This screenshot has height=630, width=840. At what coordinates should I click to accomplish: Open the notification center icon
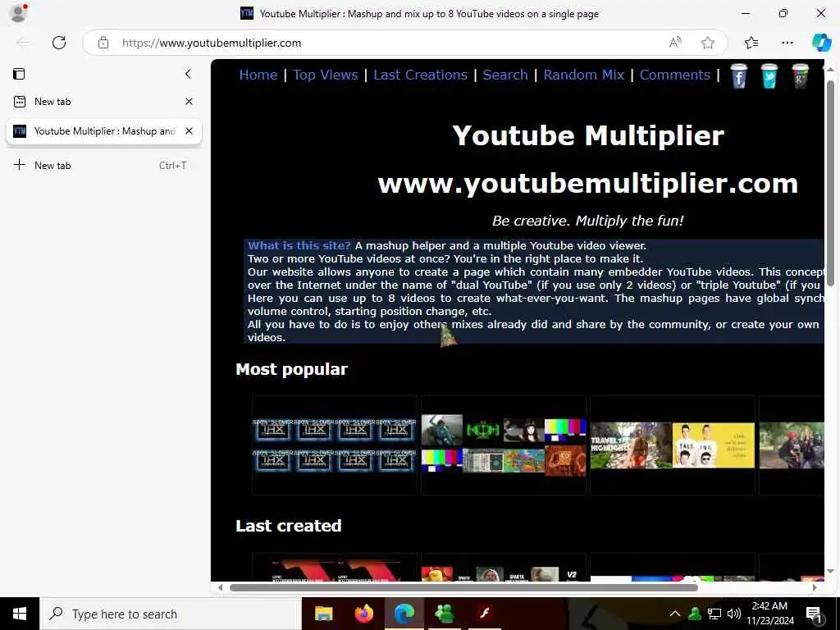point(815,614)
